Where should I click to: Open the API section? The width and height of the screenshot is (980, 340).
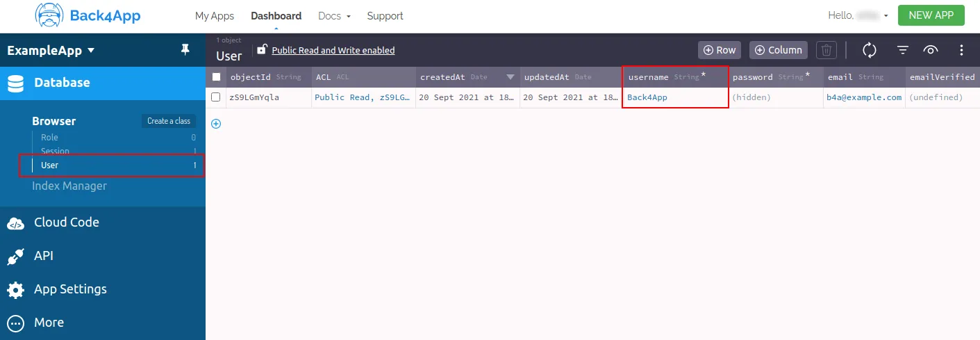103,256
